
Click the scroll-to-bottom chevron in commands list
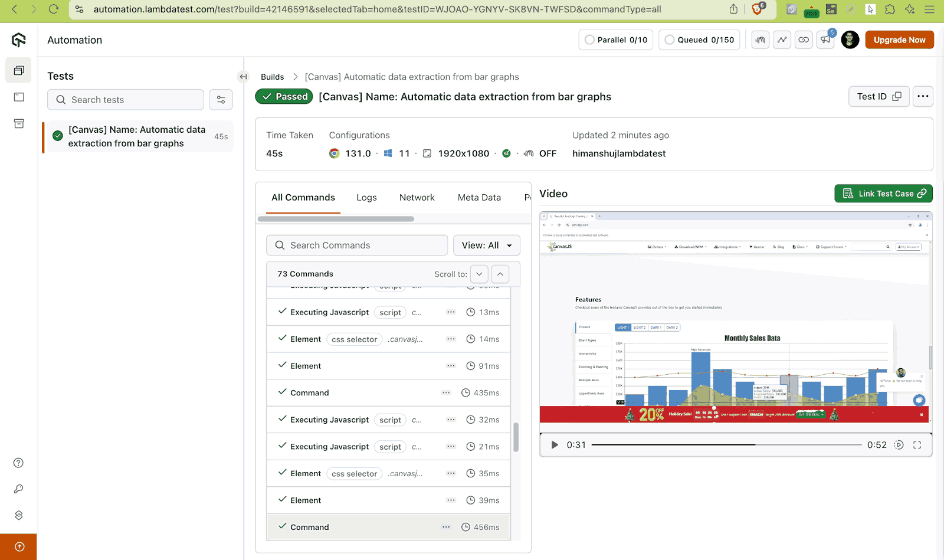[x=479, y=274]
